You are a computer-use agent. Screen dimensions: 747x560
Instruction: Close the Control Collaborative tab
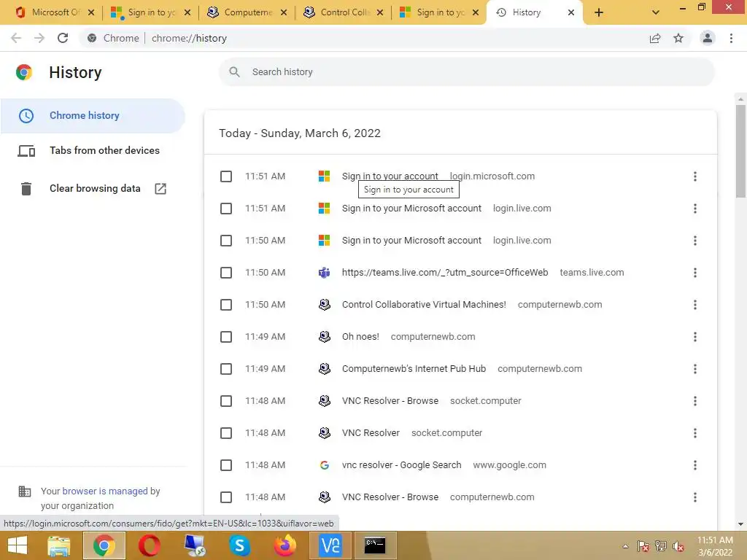[379, 12]
